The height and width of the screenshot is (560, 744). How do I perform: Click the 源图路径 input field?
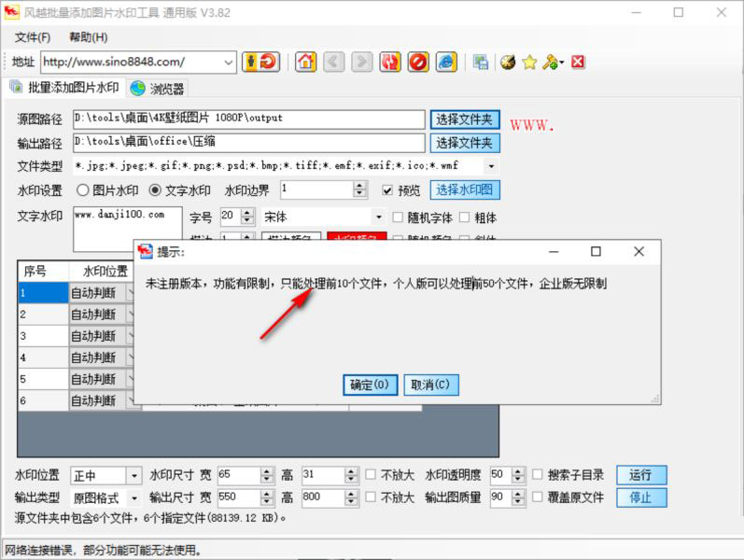(249, 119)
